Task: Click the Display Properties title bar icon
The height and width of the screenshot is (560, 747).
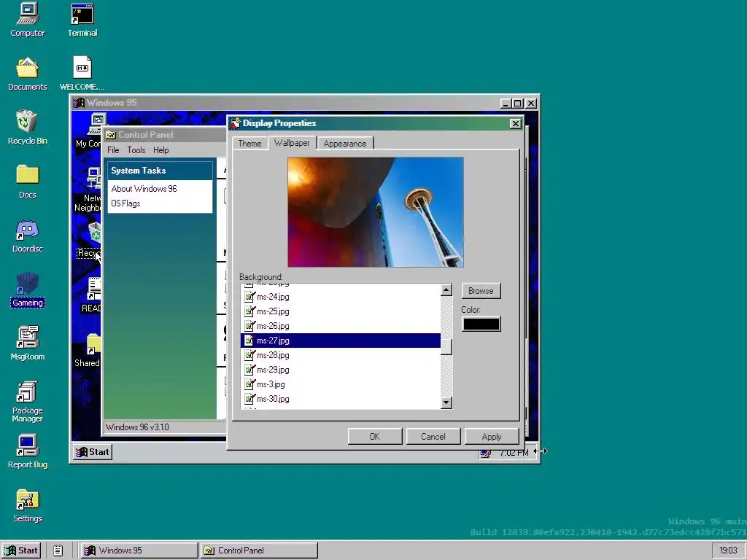Action: [x=236, y=123]
